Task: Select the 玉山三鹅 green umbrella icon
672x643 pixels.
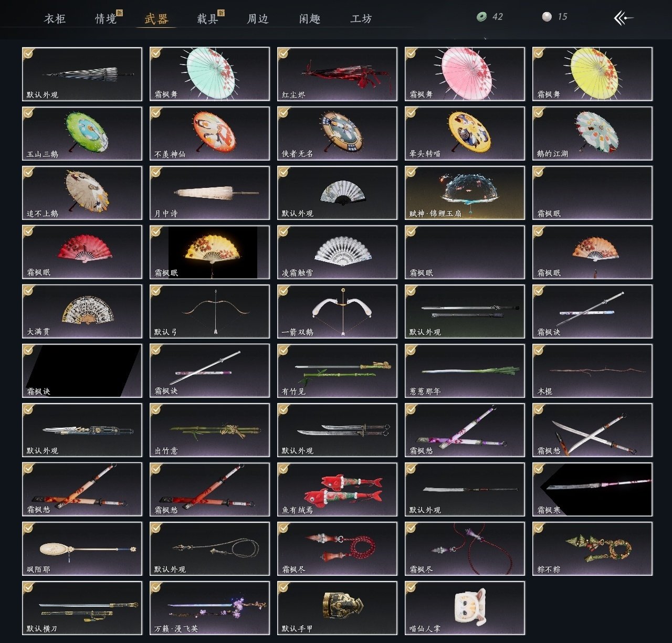Action: click(x=82, y=133)
